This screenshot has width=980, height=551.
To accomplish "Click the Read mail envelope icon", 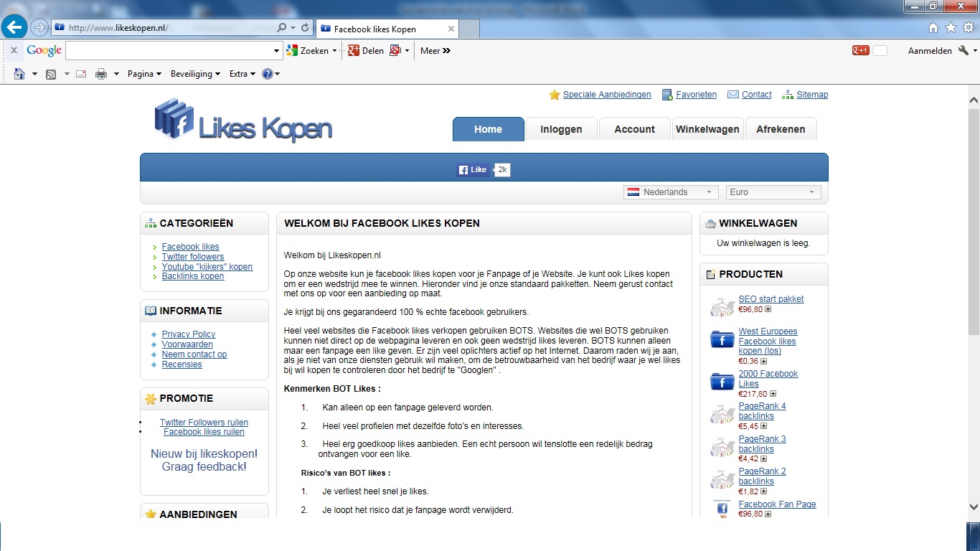I will 81,74.
